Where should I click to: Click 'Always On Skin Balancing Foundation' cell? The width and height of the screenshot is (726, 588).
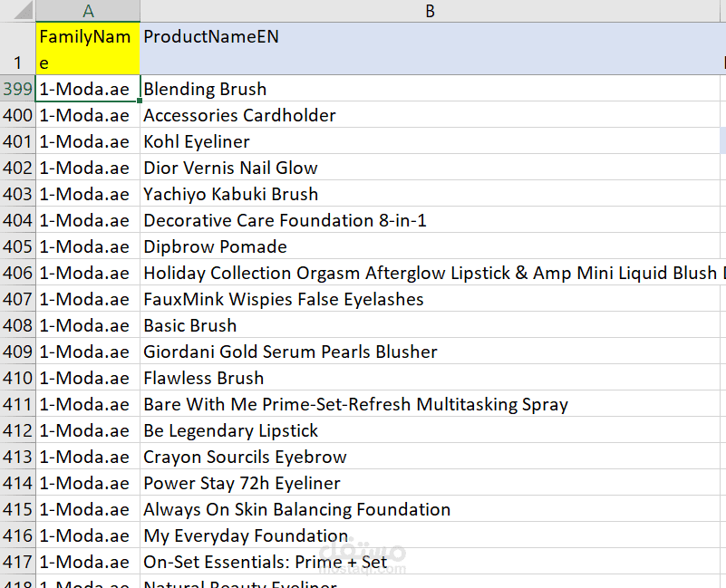coord(430,509)
